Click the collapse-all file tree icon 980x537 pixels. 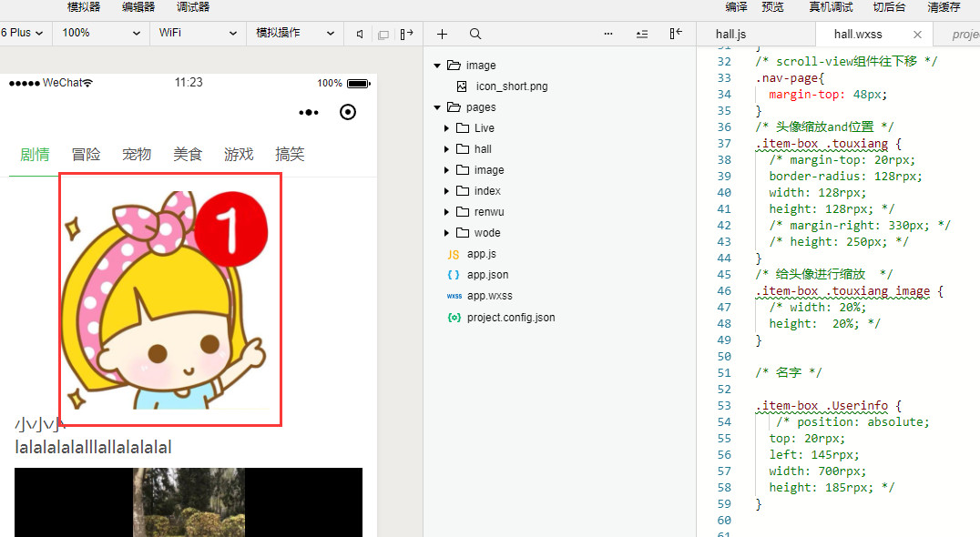click(642, 34)
